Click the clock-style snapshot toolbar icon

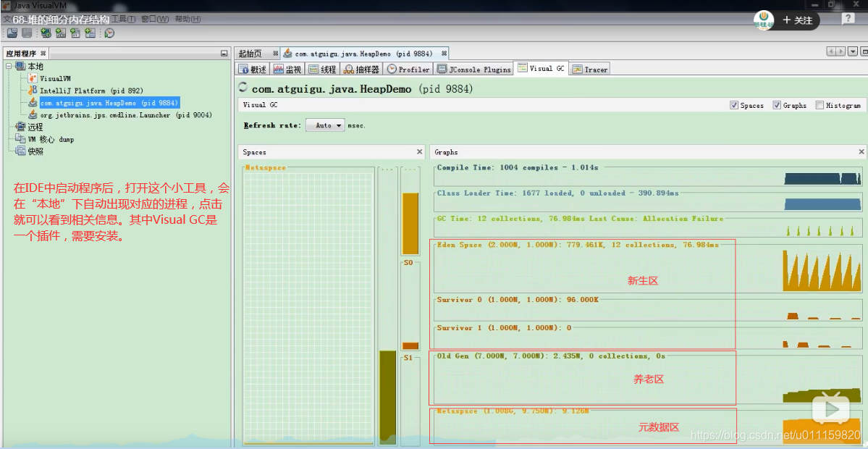click(x=109, y=33)
